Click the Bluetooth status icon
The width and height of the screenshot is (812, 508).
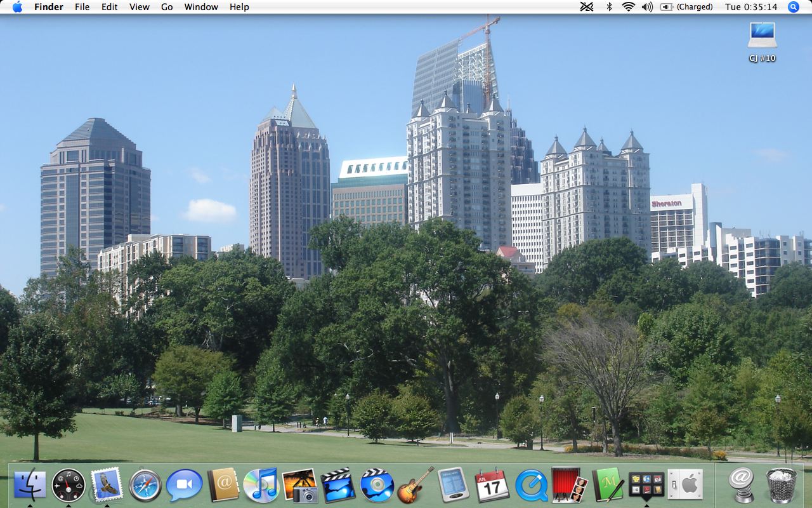click(609, 7)
